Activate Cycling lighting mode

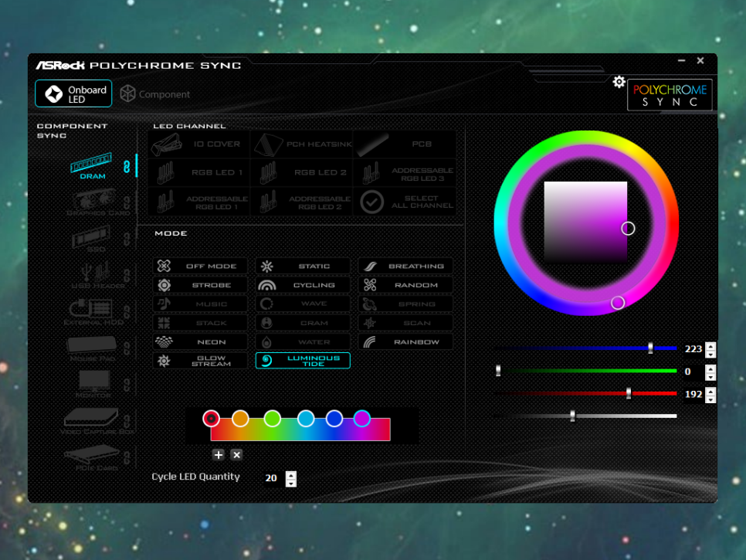pyautogui.click(x=303, y=285)
